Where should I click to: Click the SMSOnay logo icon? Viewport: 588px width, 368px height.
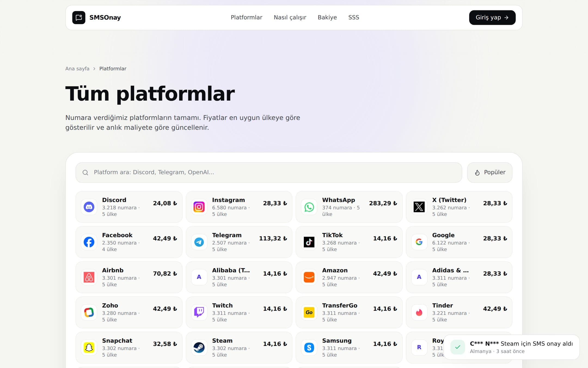tap(79, 17)
